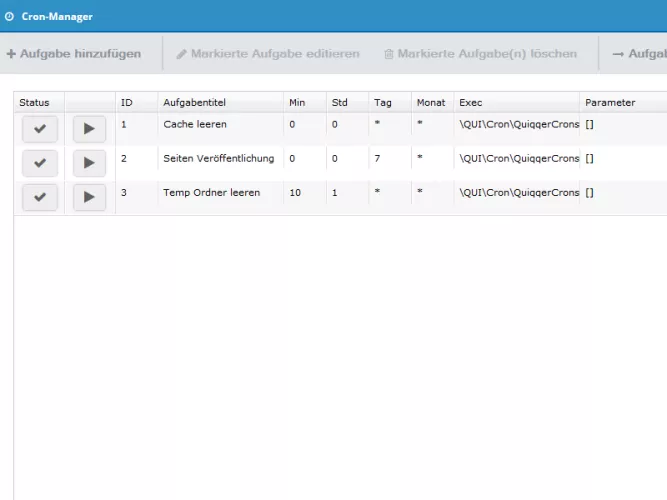Click the Monat column header
The image size is (667, 500).
(x=431, y=102)
